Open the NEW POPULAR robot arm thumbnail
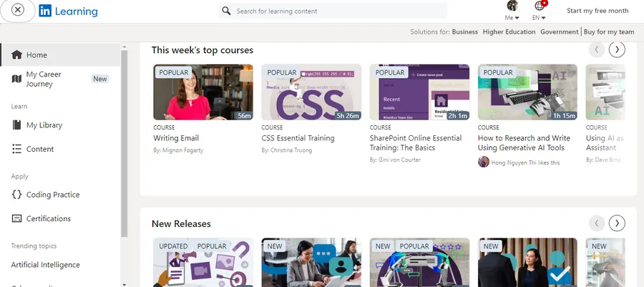 pyautogui.click(x=419, y=263)
